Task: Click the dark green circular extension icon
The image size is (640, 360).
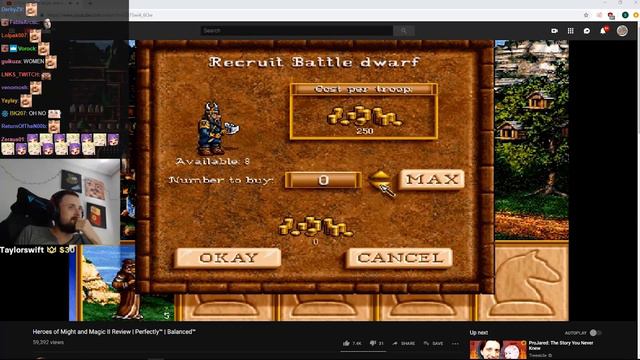Action: click(x=625, y=15)
